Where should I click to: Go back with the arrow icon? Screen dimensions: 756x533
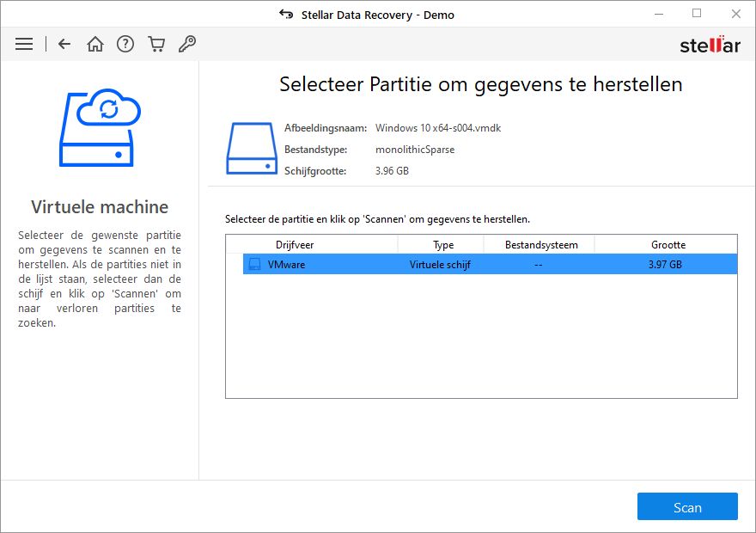tap(64, 45)
